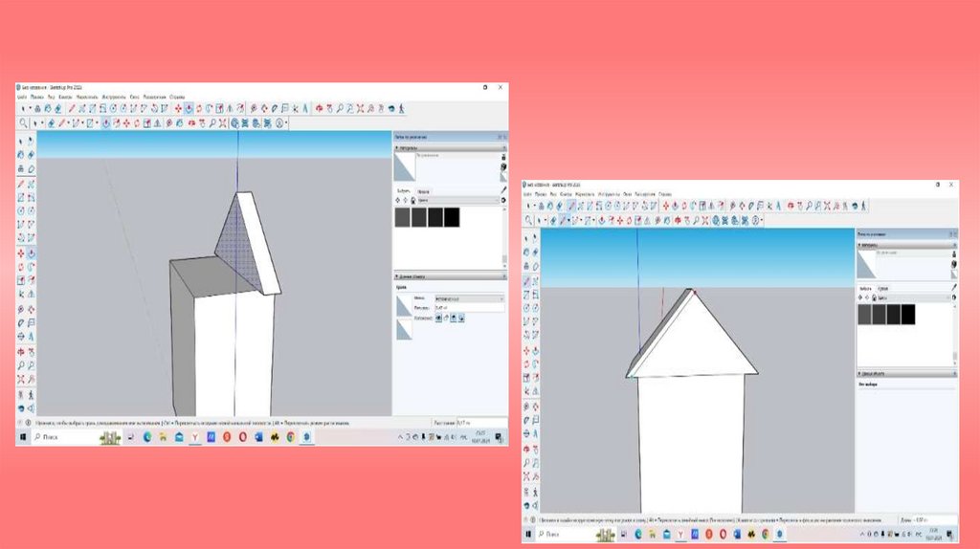Pick the black swatch in right window's Materials
Screen dimensions: 980x549
[x=908, y=315]
